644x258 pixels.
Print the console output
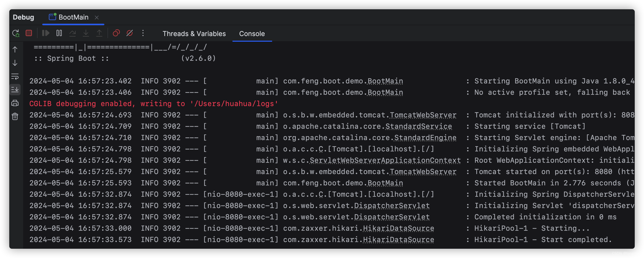[15, 103]
